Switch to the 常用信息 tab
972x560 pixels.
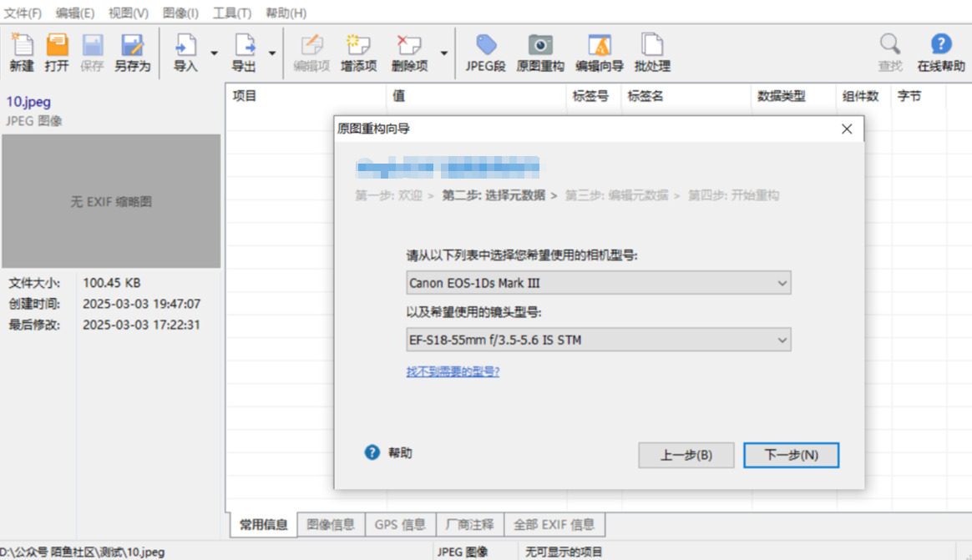(x=263, y=525)
